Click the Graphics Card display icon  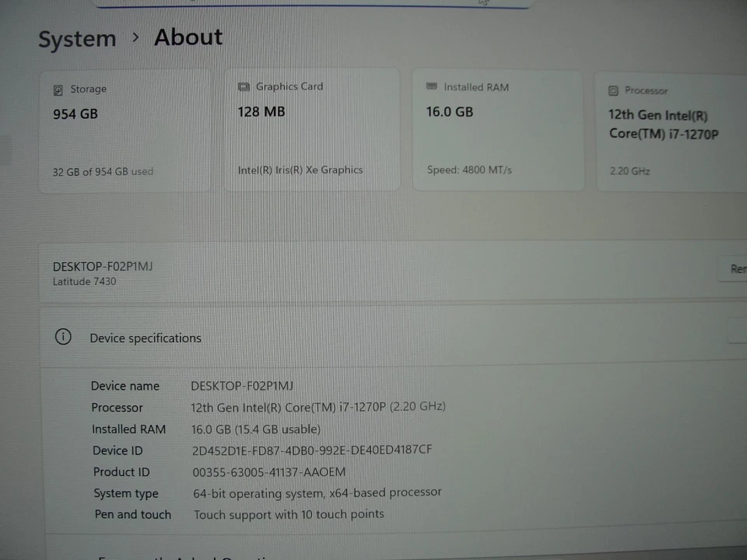(245, 86)
